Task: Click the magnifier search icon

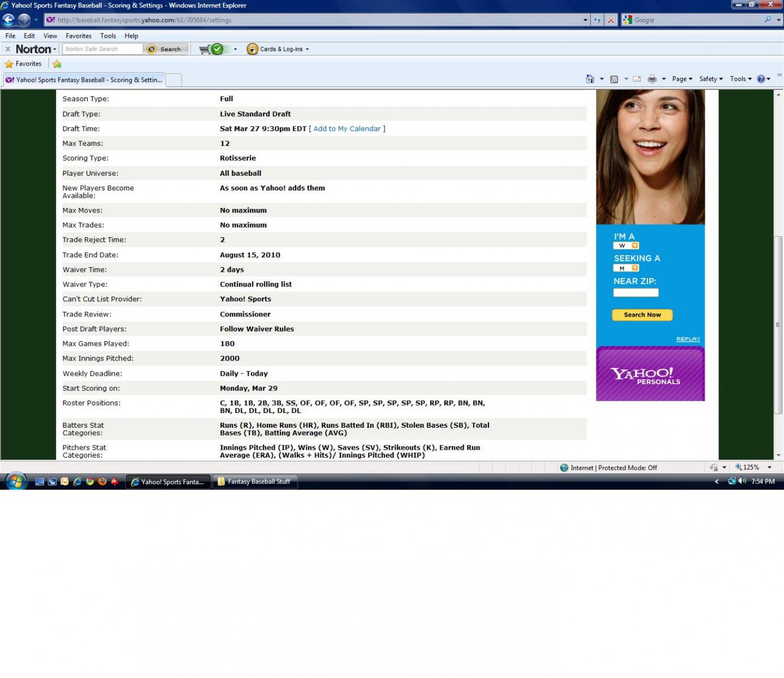Action: click(768, 20)
